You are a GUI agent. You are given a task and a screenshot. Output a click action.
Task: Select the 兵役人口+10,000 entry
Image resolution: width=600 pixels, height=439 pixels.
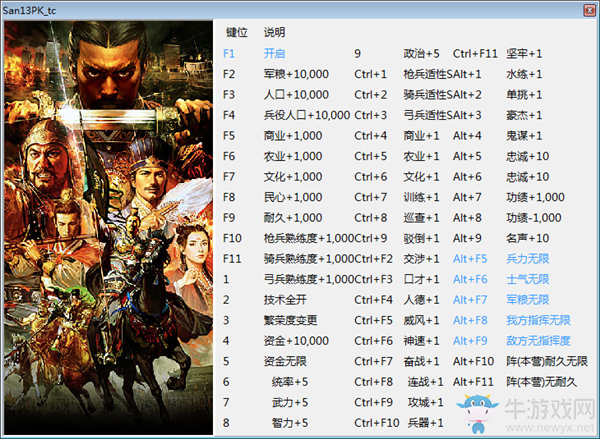(307, 115)
